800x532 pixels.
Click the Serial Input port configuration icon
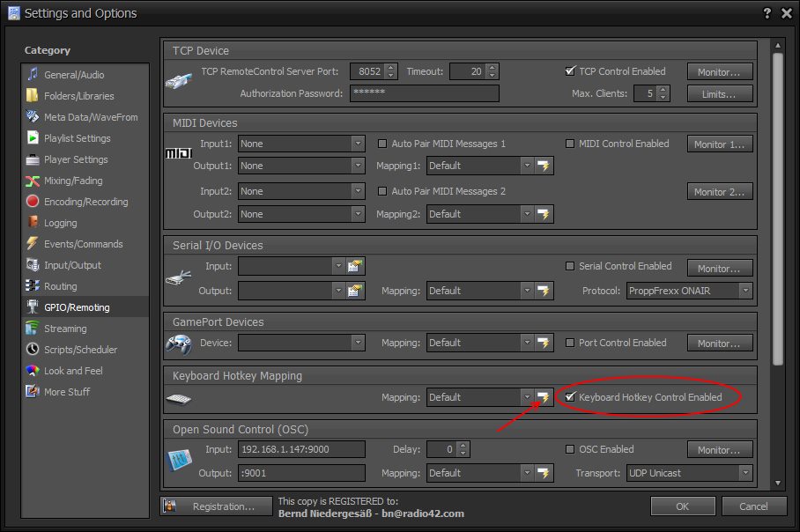[x=356, y=266]
